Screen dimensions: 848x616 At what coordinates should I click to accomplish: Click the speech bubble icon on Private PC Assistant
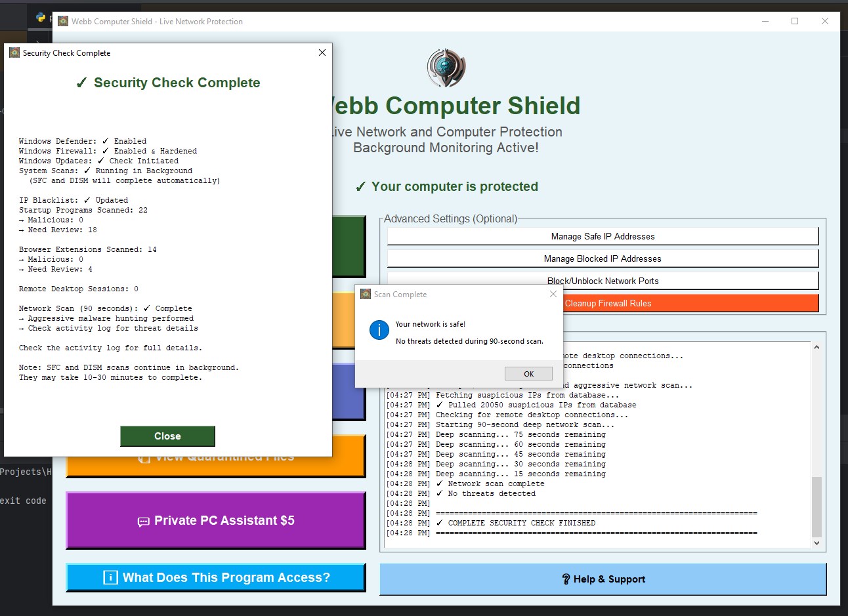(x=143, y=521)
